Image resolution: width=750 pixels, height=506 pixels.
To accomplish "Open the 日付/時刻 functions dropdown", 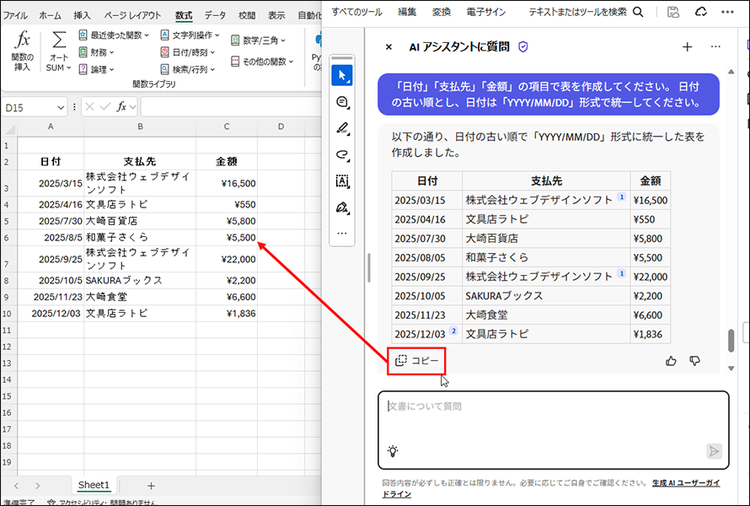I will point(183,52).
